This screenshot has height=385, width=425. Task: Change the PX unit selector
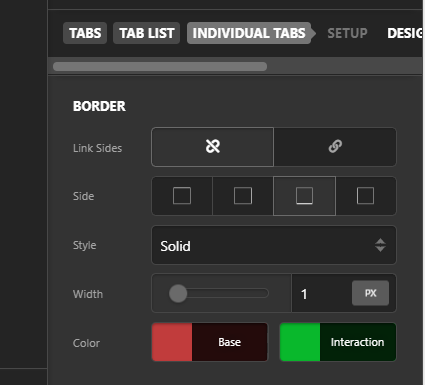click(370, 293)
